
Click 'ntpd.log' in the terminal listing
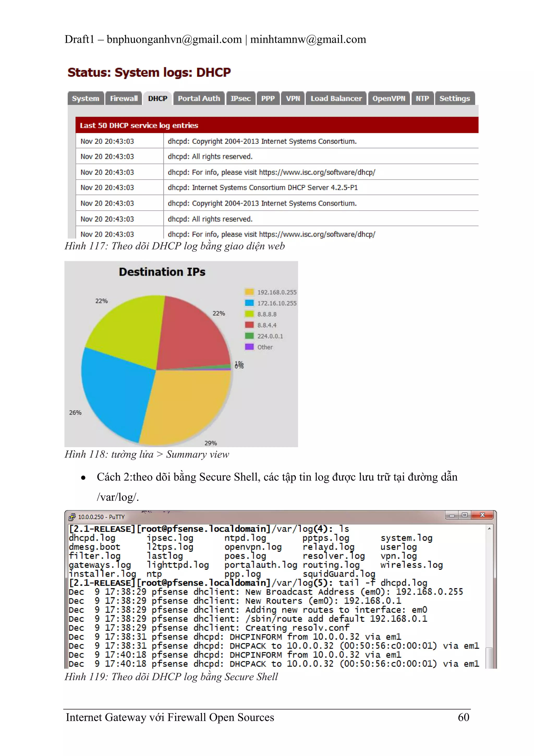point(245,538)
